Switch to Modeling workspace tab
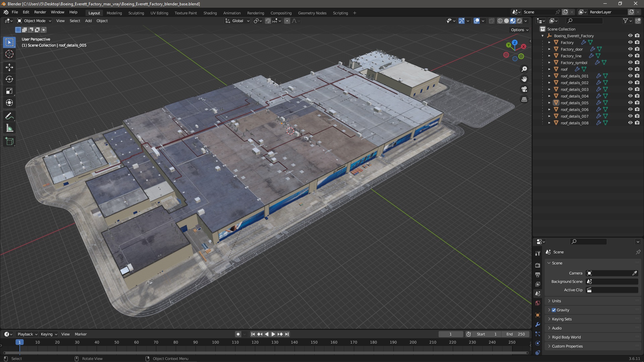 [x=114, y=13]
